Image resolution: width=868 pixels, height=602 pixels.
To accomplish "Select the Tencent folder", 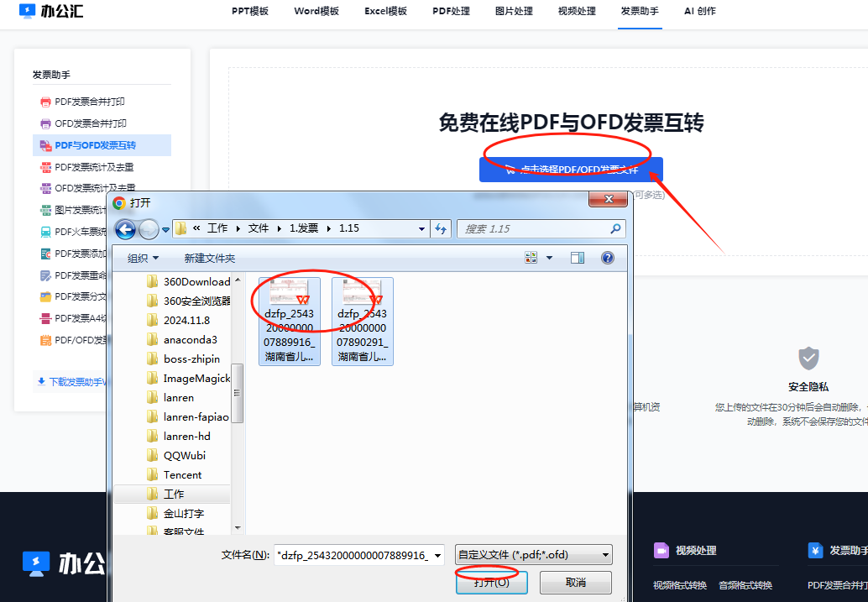I will click(175, 475).
